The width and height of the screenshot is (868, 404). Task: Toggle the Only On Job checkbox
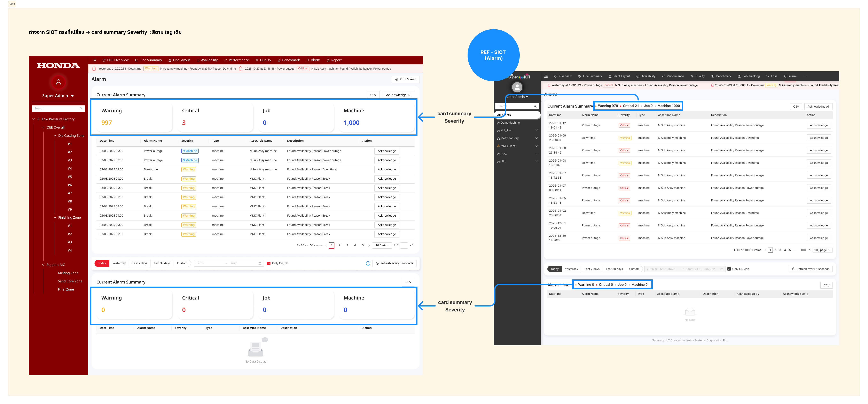(268, 264)
